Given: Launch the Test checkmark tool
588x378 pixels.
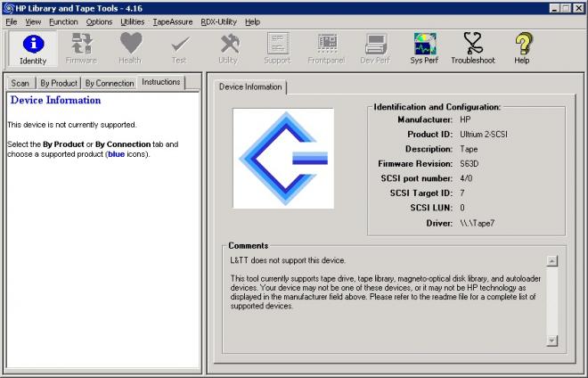Looking at the screenshot, I should tap(180, 49).
